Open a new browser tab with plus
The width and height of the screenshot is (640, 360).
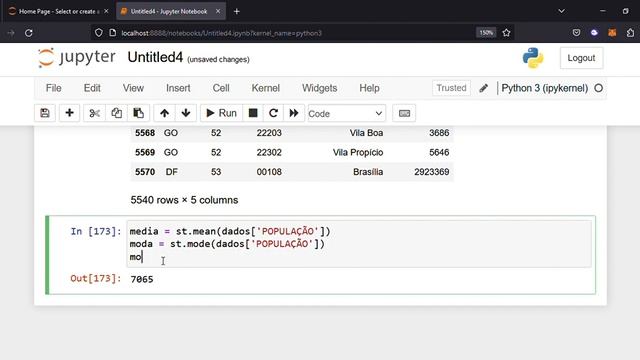pyautogui.click(x=237, y=11)
